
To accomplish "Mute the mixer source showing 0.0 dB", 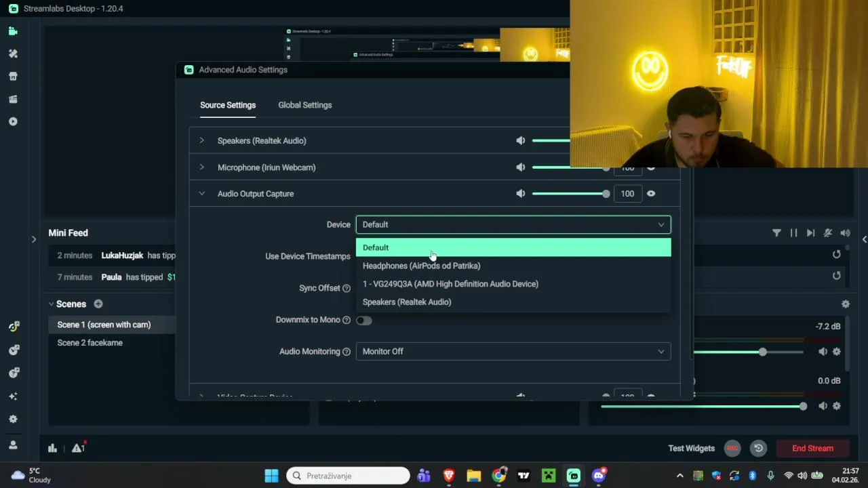I will tap(823, 406).
